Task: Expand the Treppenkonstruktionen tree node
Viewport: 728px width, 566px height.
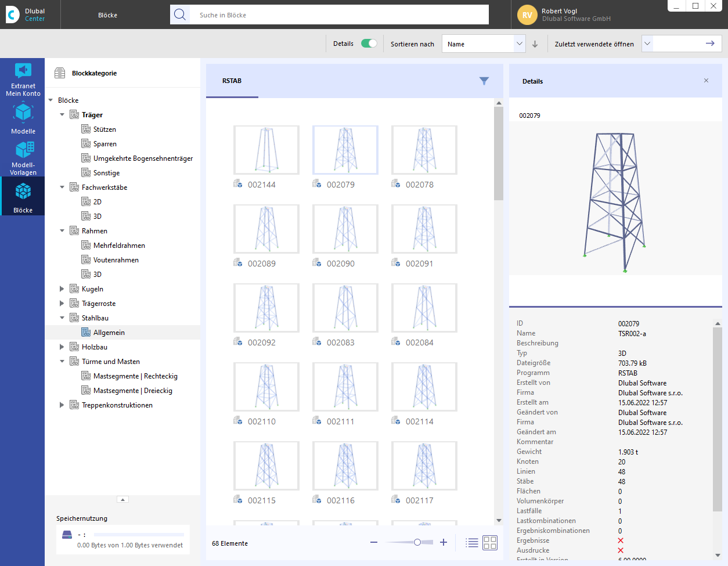Action: point(62,405)
